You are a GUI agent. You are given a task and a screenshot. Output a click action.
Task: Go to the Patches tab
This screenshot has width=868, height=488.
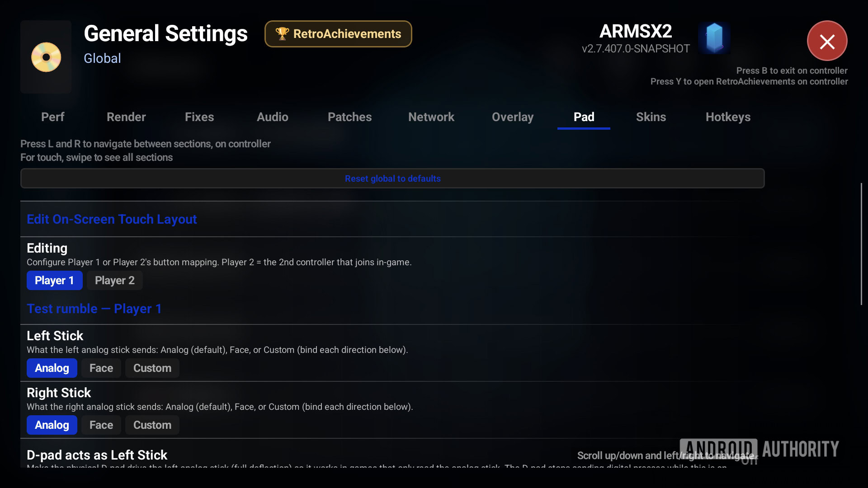349,117
